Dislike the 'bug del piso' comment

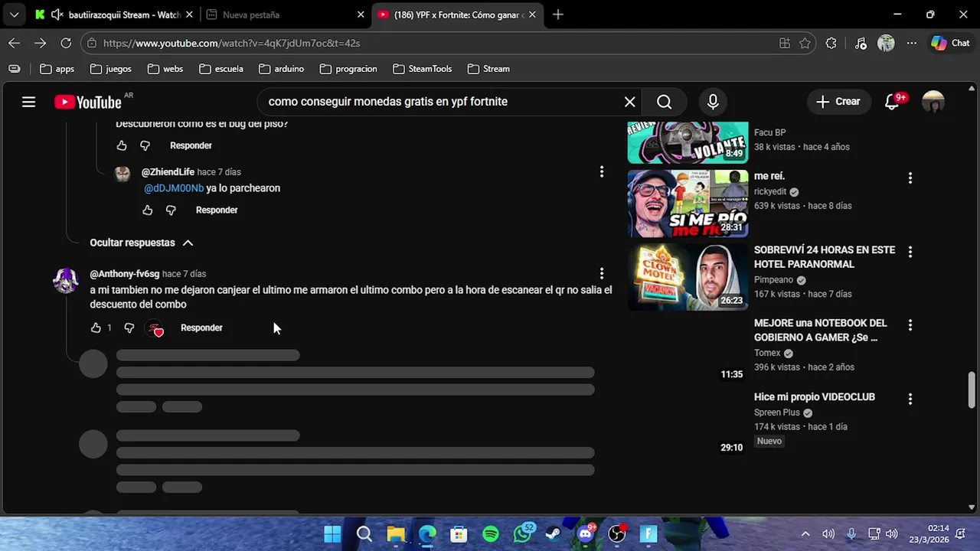coord(145,145)
